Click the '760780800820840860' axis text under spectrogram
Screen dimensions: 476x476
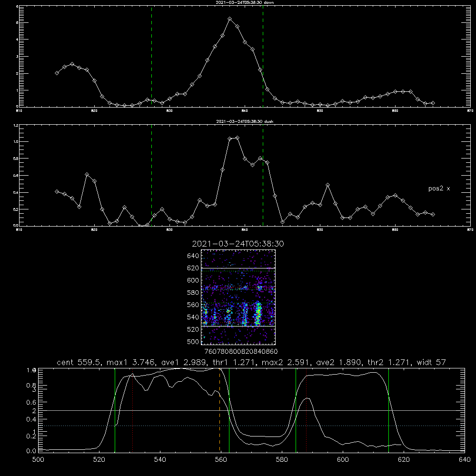point(241,351)
